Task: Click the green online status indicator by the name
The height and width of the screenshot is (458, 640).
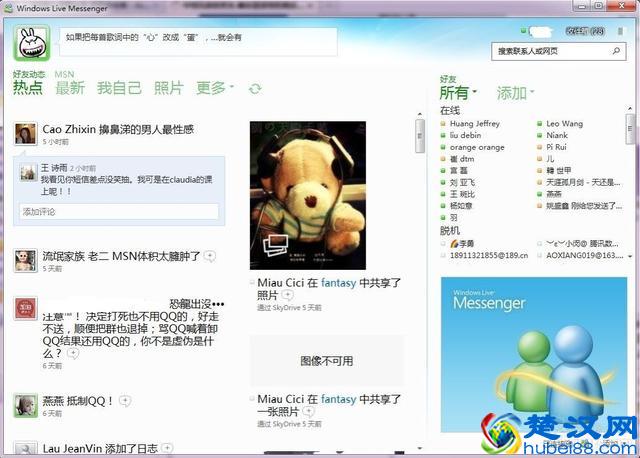Action: pos(523,31)
